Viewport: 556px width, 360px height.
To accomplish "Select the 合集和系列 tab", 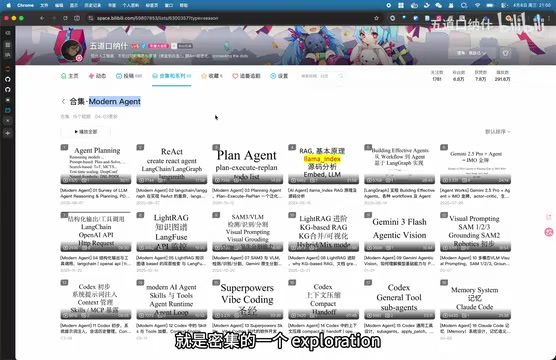I will click(x=172, y=76).
